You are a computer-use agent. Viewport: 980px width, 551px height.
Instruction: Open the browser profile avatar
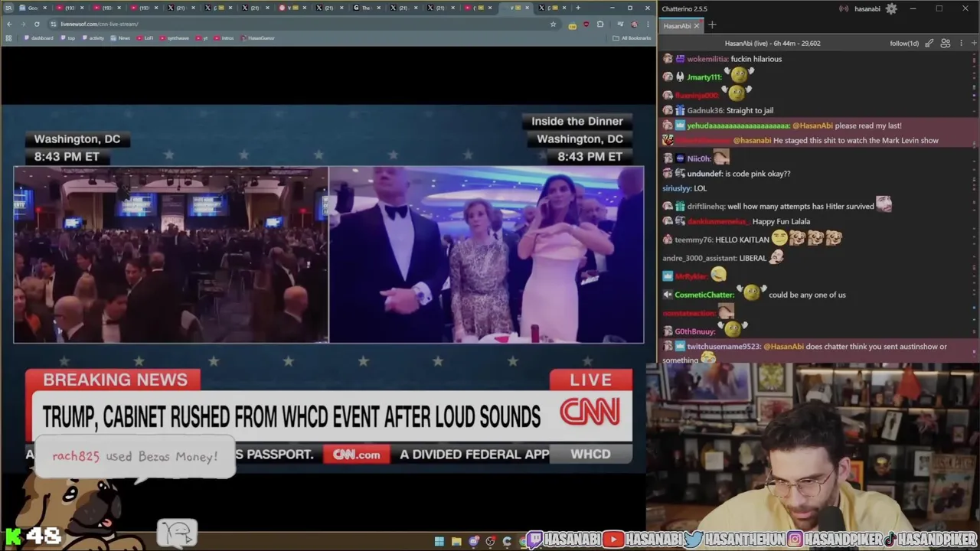[x=634, y=24]
